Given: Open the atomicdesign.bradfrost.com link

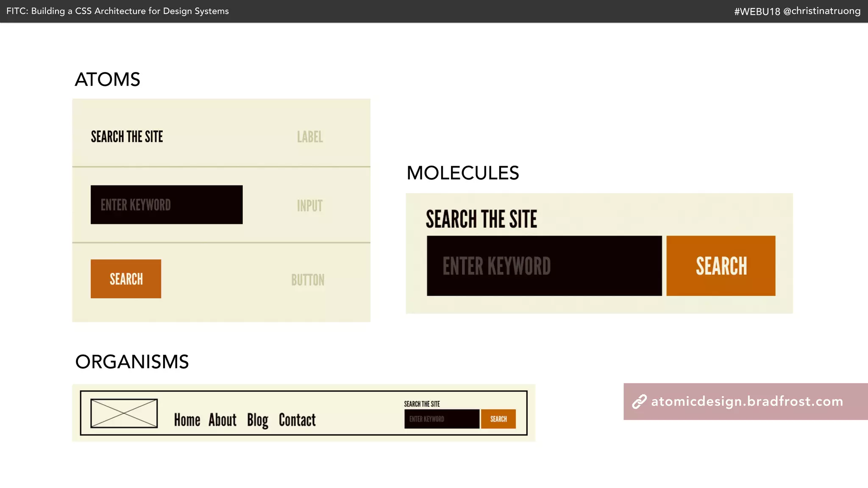Looking at the screenshot, I should click(x=747, y=402).
